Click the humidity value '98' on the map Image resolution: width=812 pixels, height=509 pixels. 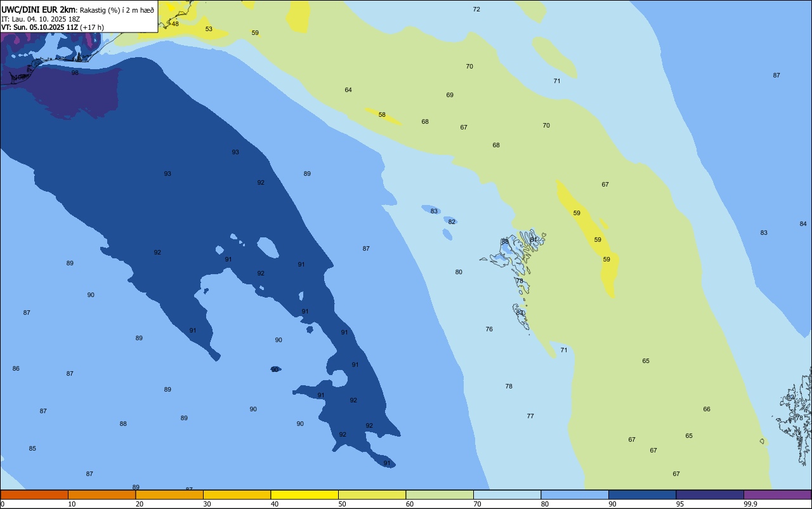coord(75,73)
